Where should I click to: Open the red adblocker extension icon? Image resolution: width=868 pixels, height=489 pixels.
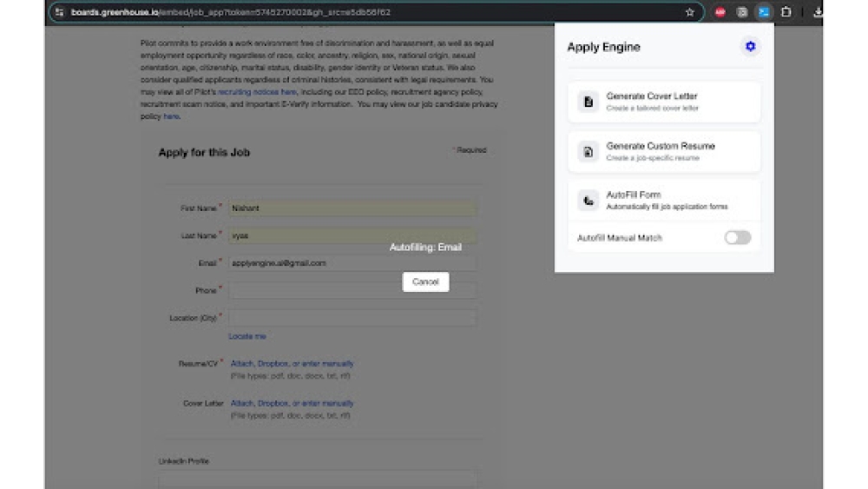pos(720,12)
